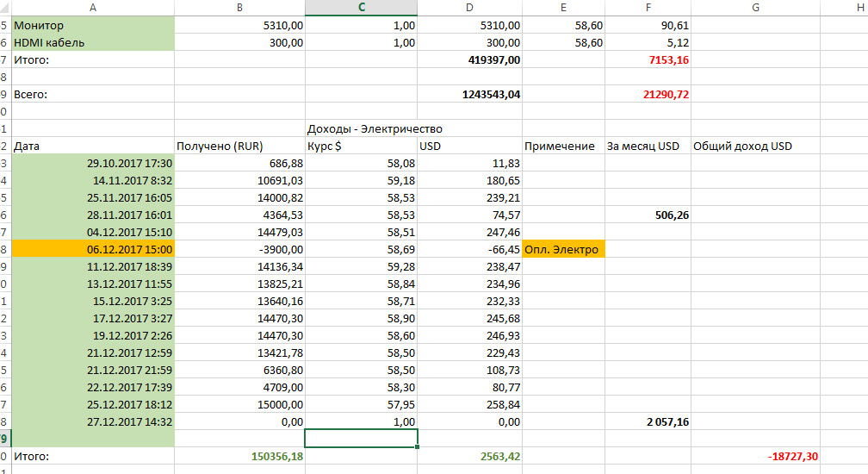Select the 'Монитор' cell

pos(92,26)
